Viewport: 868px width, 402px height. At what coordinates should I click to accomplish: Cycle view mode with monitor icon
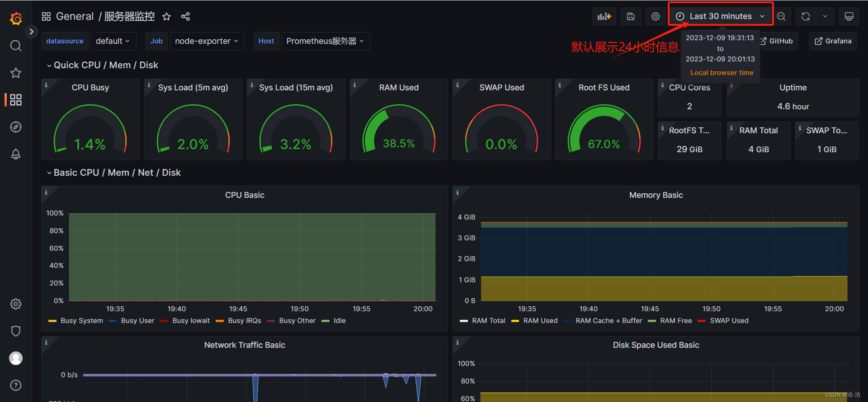(x=849, y=17)
